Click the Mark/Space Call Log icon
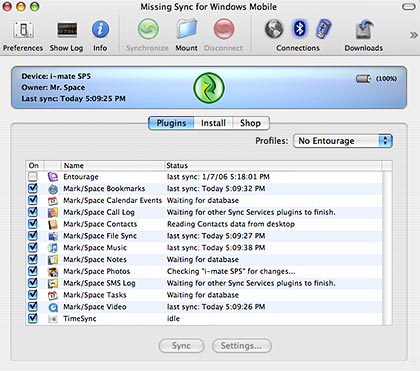Viewport: 420px width, 371px height. click(53, 212)
